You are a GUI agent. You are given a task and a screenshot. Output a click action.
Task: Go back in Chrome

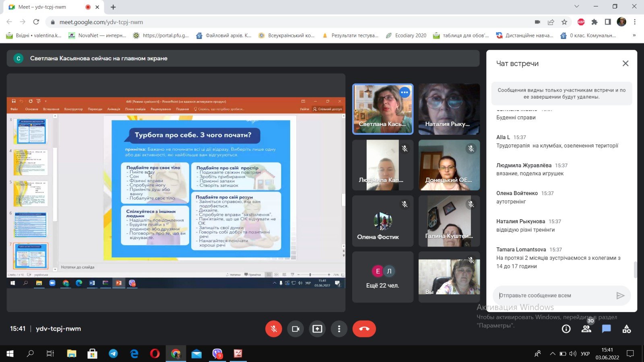pyautogui.click(x=9, y=22)
